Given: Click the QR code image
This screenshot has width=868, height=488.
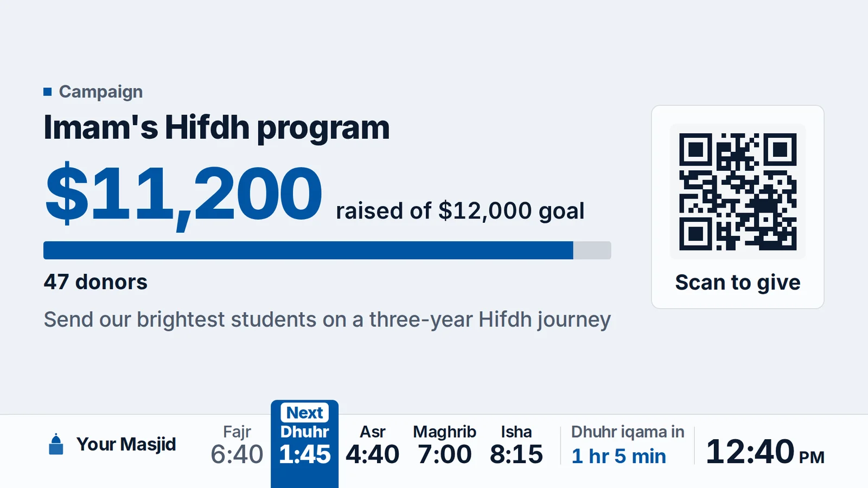Looking at the screenshot, I should (738, 192).
